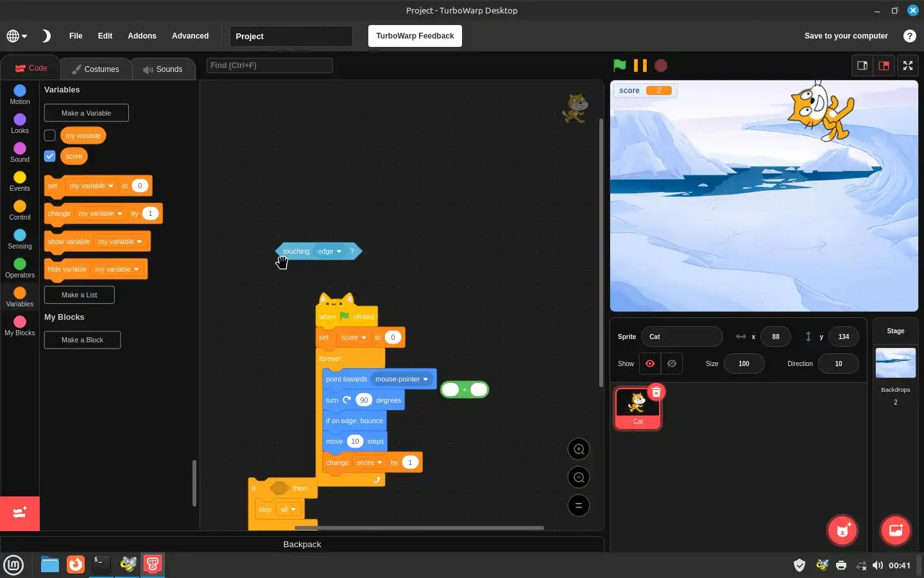Screen dimensions: 924x578
Task: Switch to the Sounds tab
Action: pyautogui.click(x=163, y=69)
